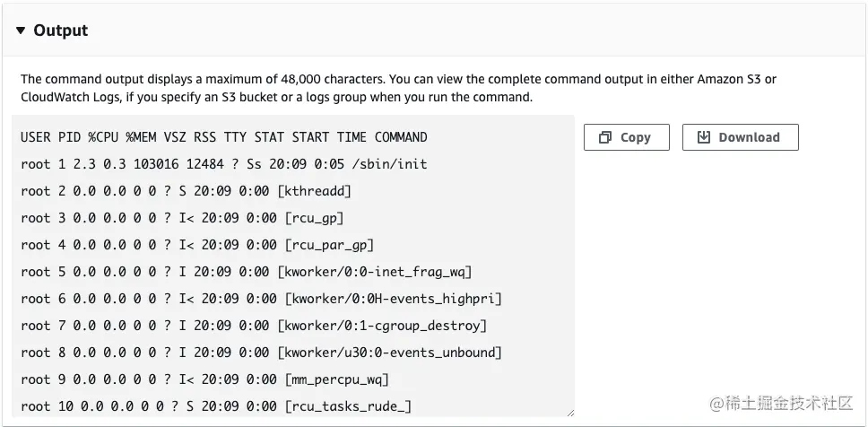Screen dimensions: 868x427
Task: Click the [rcu_gp] process row
Action: click(x=183, y=218)
